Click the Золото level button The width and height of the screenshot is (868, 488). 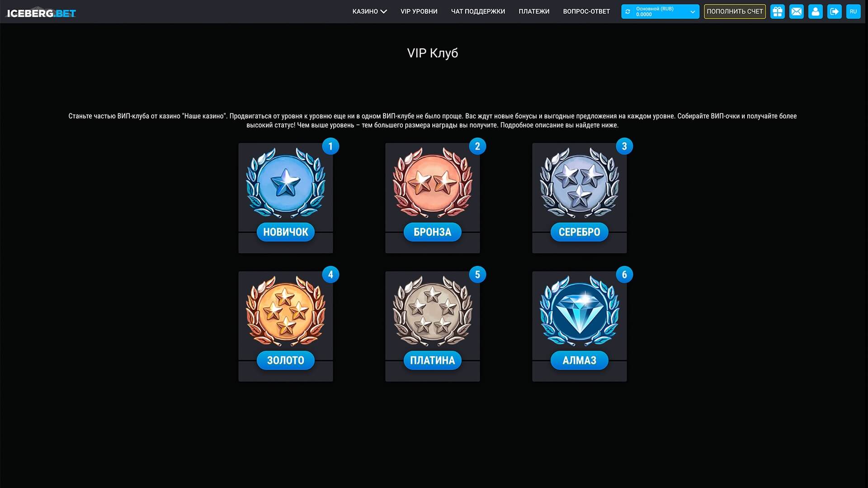pyautogui.click(x=286, y=360)
